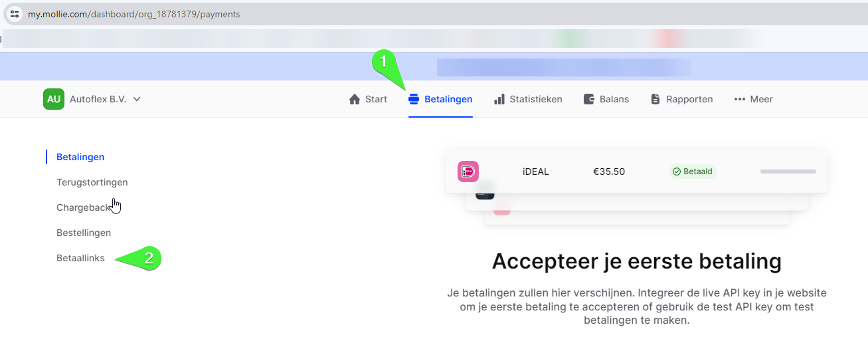The width and height of the screenshot is (868, 353).
Task: Click the site info icon in address bar
Action: pos(15,13)
